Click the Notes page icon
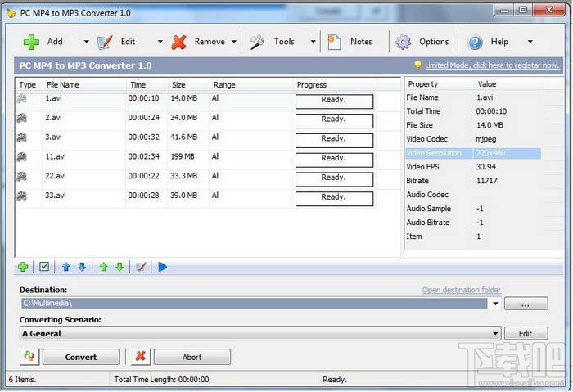This screenshot has width=573, height=392. point(334,42)
